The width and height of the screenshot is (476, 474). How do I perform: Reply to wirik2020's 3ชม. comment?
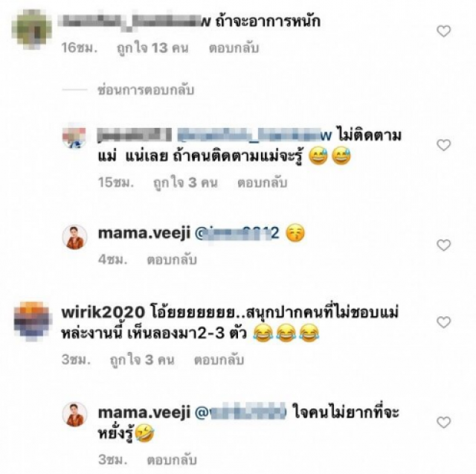tap(219, 360)
